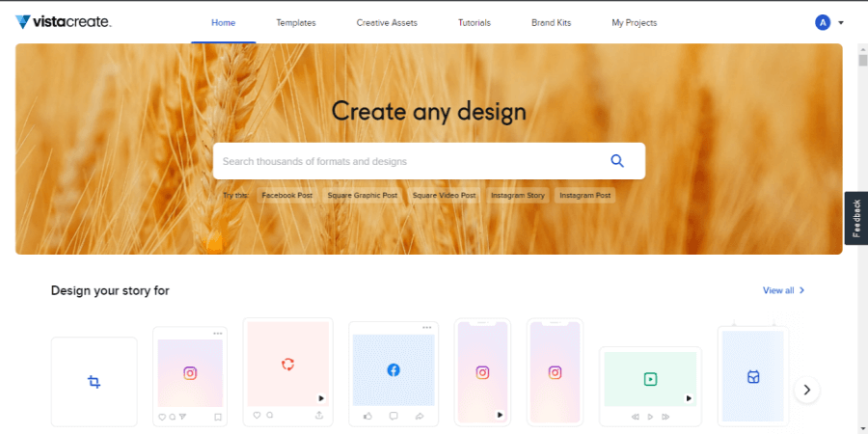Click View all link
Viewport: 868px width, 434px height.
pyautogui.click(x=783, y=290)
